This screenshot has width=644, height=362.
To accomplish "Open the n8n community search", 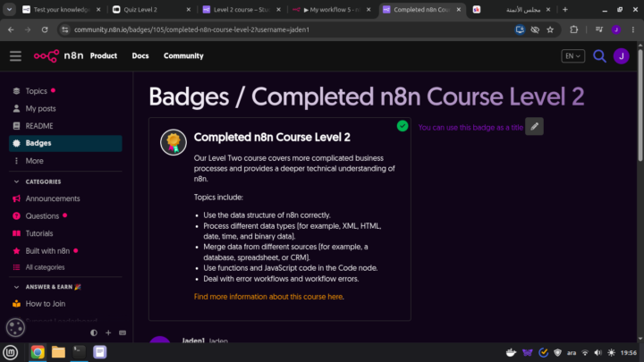I will [x=599, y=55].
